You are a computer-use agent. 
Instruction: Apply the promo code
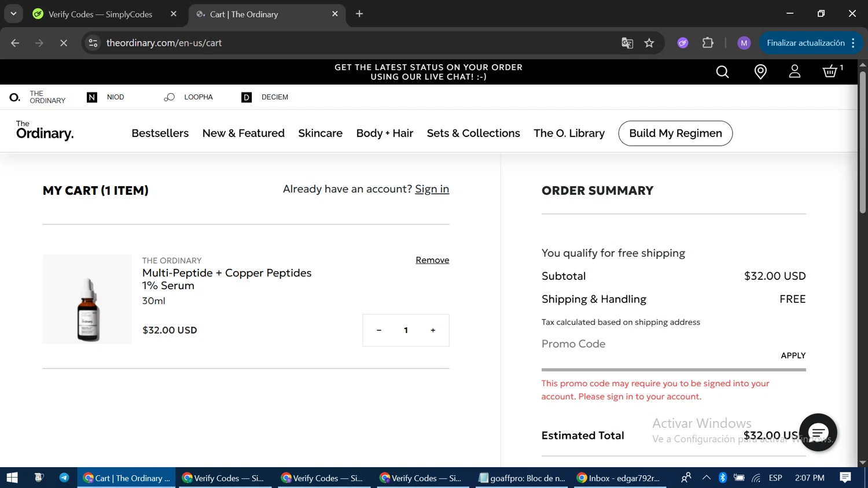(x=793, y=356)
